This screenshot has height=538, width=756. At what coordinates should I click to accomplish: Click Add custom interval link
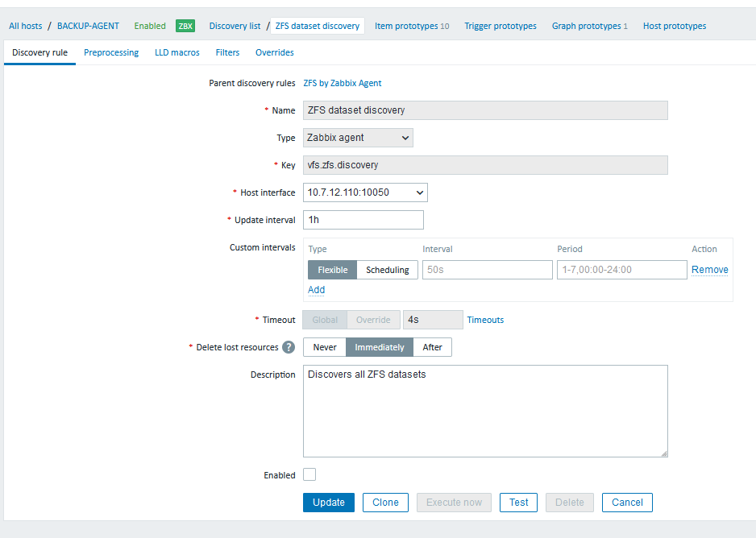coord(316,289)
